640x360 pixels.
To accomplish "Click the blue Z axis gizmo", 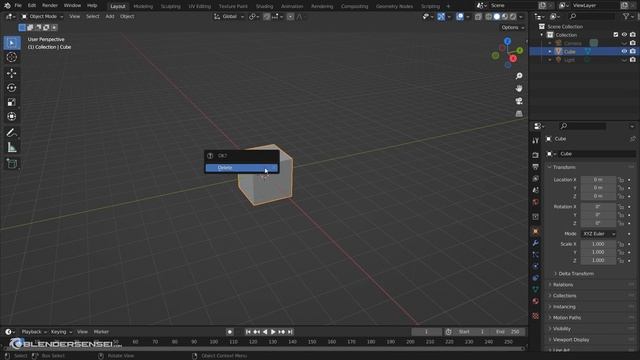I will (507, 41).
